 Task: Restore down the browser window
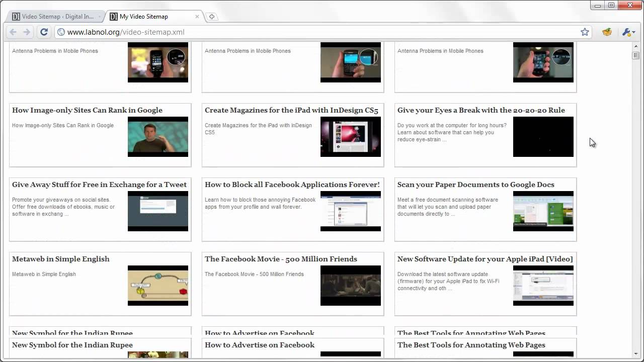tap(611, 5)
